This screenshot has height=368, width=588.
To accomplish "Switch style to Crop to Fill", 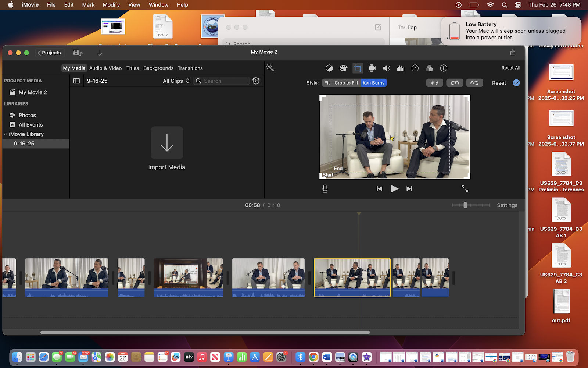I will click(x=346, y=83).
